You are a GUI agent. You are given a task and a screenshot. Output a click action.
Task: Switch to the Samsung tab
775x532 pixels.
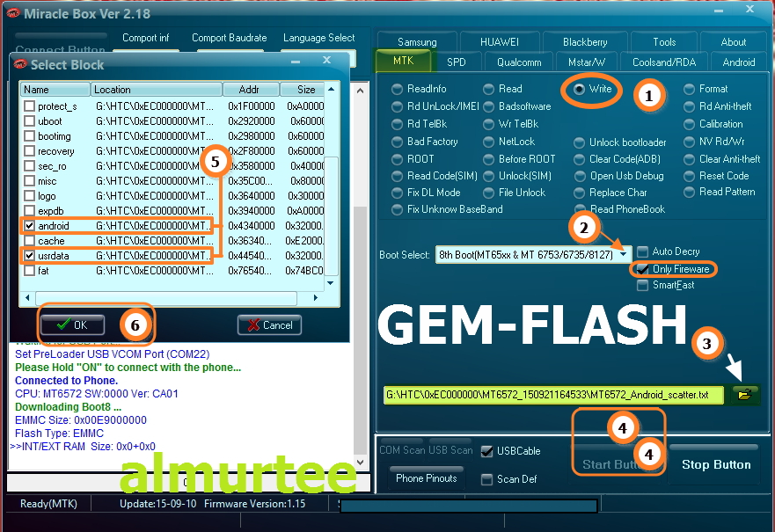417,42
